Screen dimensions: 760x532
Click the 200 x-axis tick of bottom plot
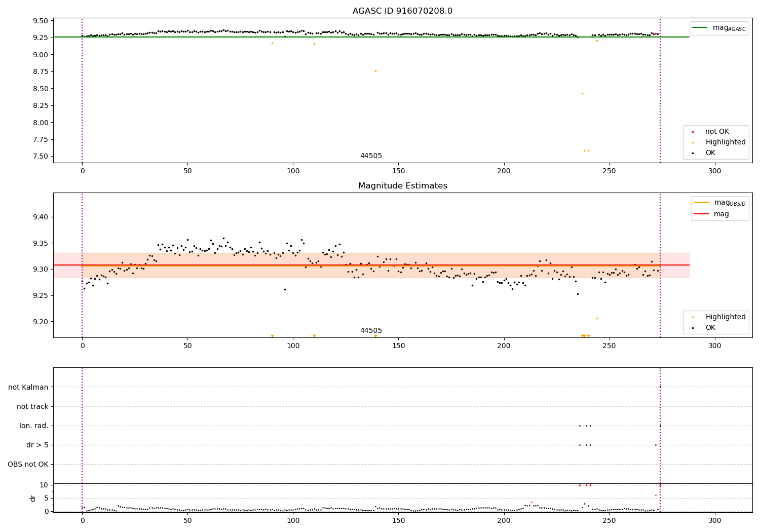click(504, 520)
